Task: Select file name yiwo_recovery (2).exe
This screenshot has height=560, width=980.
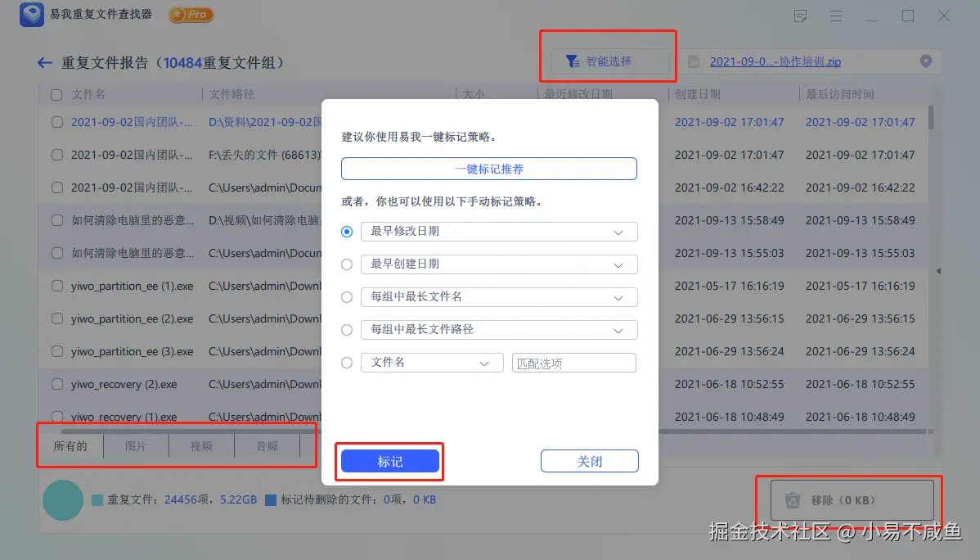Action: tap(124, 384)
